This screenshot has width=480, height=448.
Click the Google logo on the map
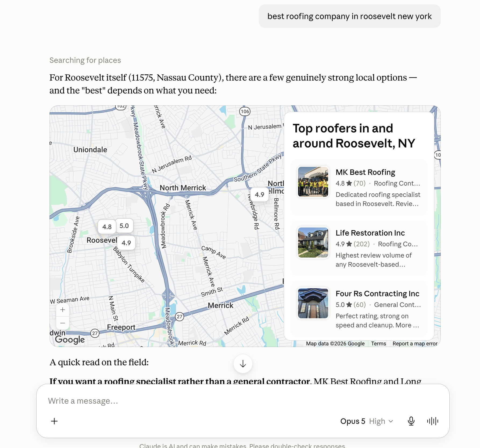point(70,339)
